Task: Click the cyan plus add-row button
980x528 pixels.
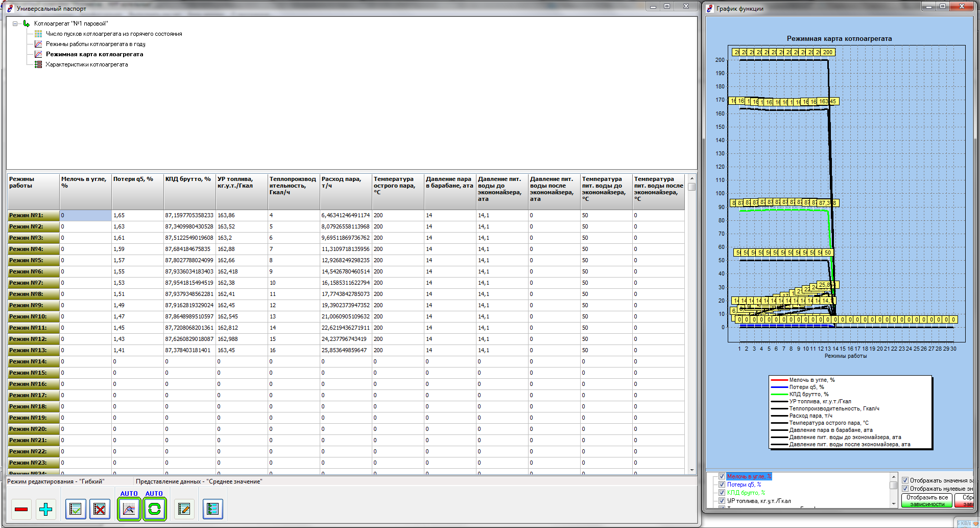Action: 46,509
